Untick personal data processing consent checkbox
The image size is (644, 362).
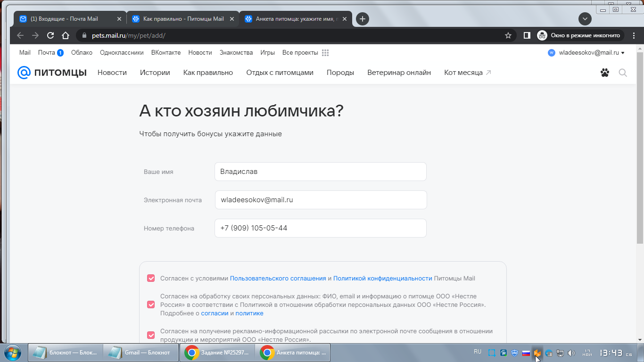coord(151,304)
